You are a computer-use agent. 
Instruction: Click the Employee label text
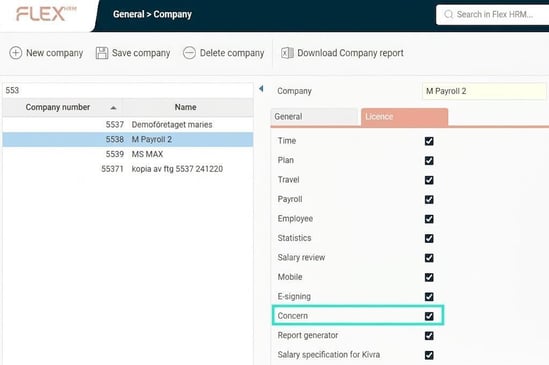(295, 219)
